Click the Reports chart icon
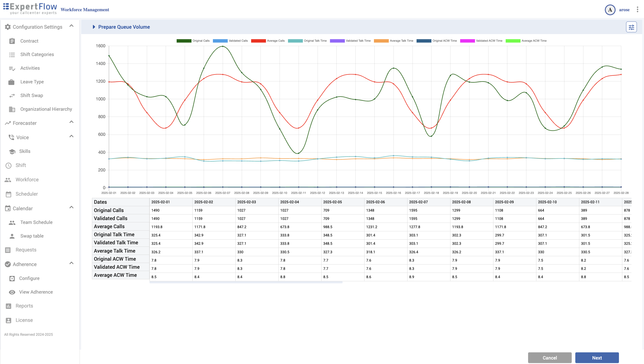 (x=9, y=306)
